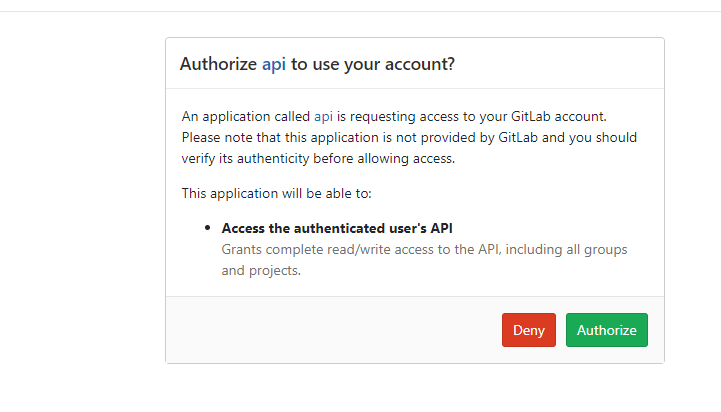Click the words "to the API" in description
The height and width of the screenshot is (412, 721).
click(x=486, y=249)
